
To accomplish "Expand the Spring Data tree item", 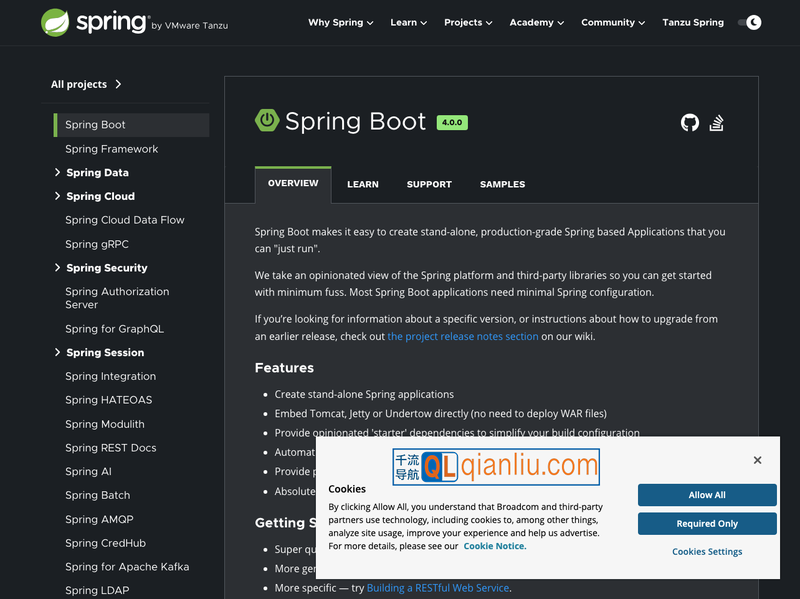I will (57, 172).
